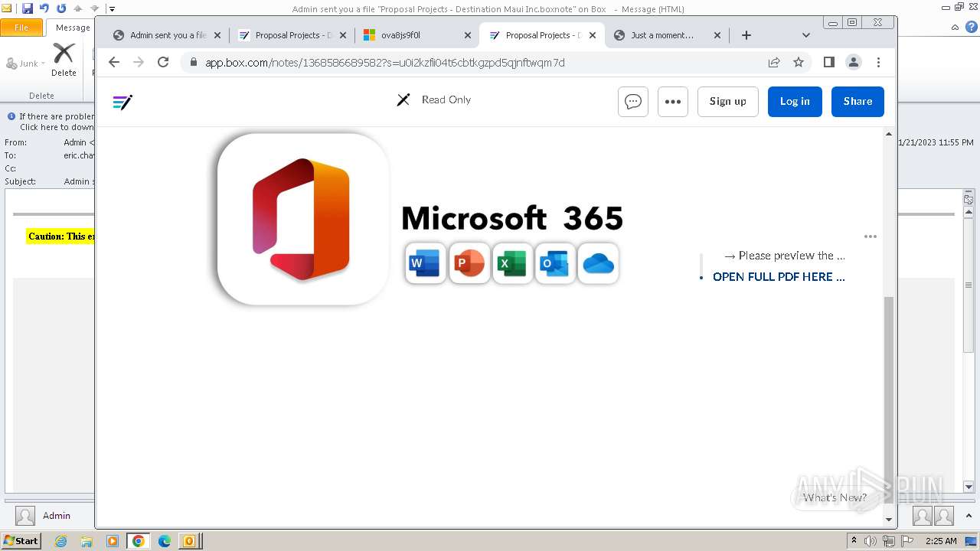Screen dimensions: 980x551
Task: Save message using Outlook quick access toolbar
Action: tap(27, 8)
